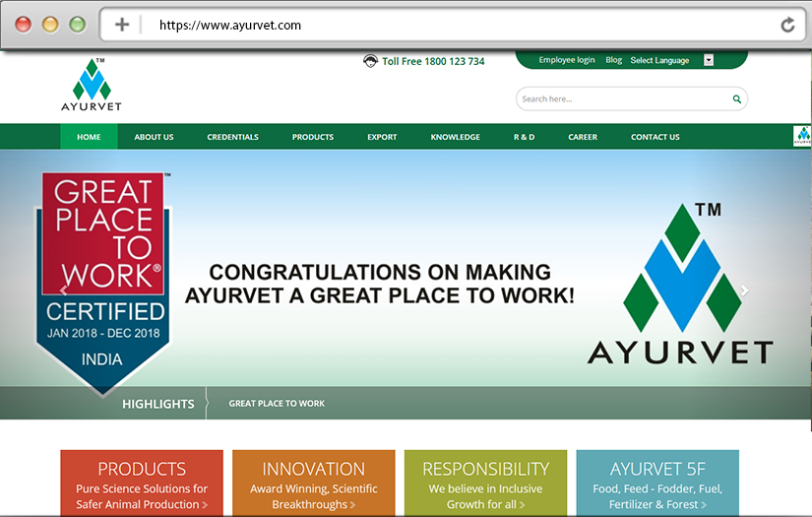
Task: Open the PRODUCTS red tile
Action: coord(142,483)
